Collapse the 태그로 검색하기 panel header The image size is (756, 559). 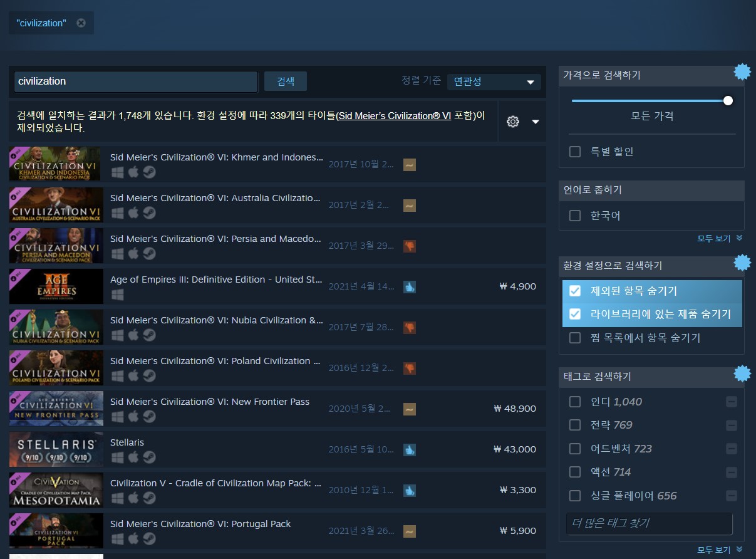[x=651, y=377]
